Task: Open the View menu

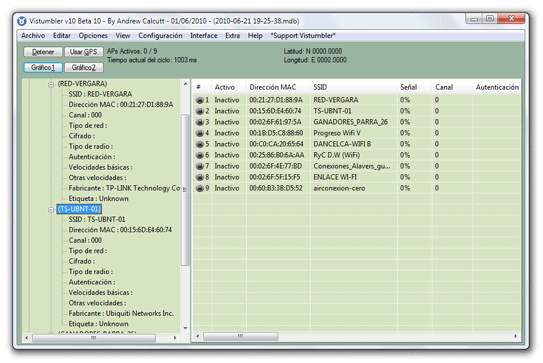Action: (123, 36)
